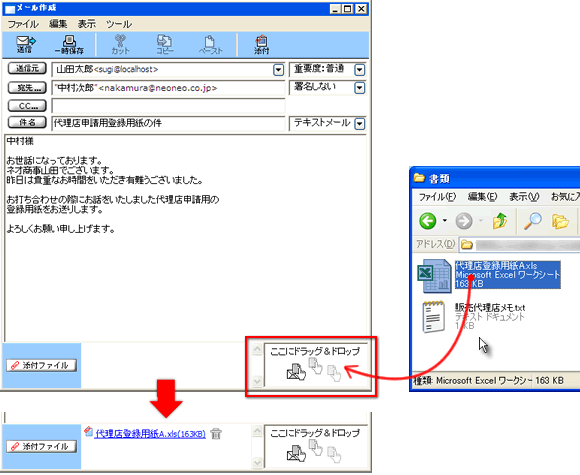Click the green Back arrow in folder window
This screenshot has width=580, height=475.
click(428, 221)
